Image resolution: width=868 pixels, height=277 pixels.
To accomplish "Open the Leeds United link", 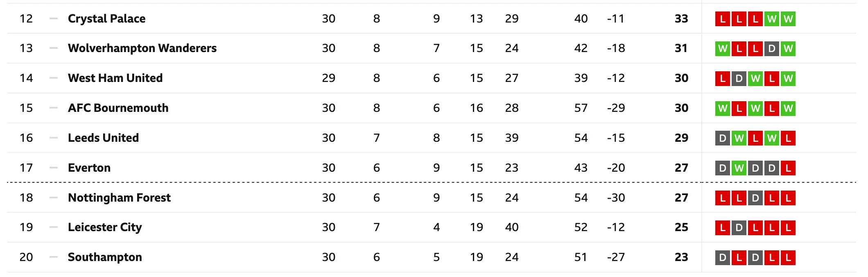I will [103, 138].
